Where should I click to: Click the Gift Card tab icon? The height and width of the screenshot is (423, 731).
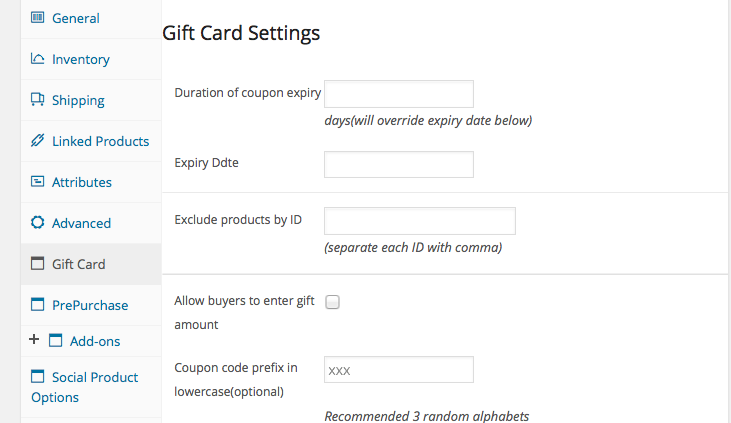(38, 264)
